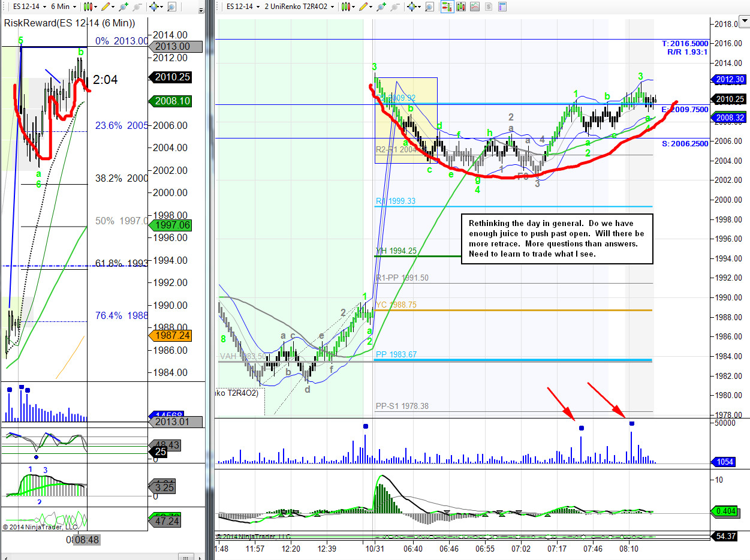Click the T: 2016.5000 target label
Viewport: 750px width, 560px height.
(x=685, y=44)
